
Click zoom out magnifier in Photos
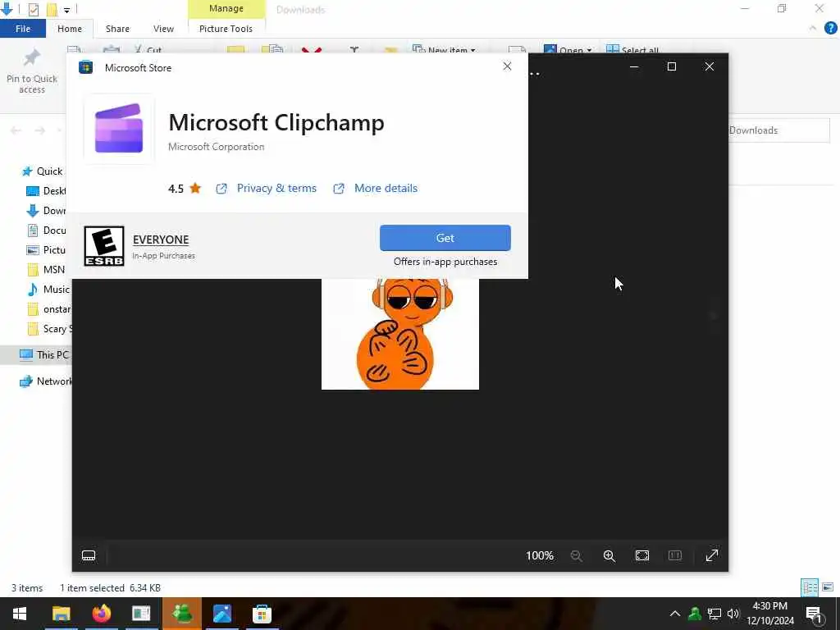(577, 555)
